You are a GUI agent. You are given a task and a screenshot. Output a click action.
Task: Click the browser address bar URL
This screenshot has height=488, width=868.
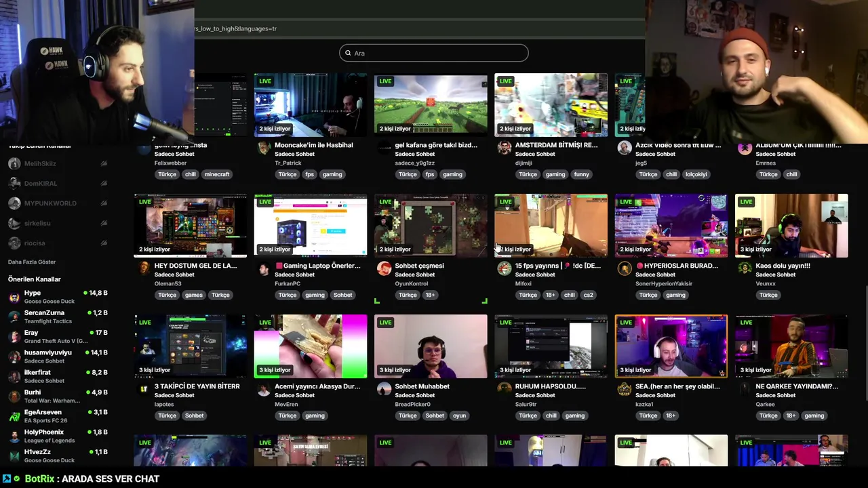tap(235, 28)
